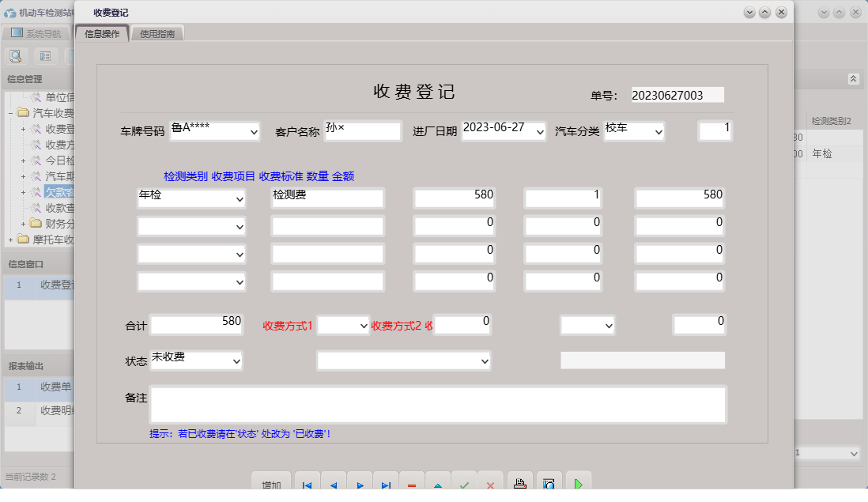Click the magnifier search icon in the top toolbar
Screen dimensions: 868x502
[x=16, y=56]
